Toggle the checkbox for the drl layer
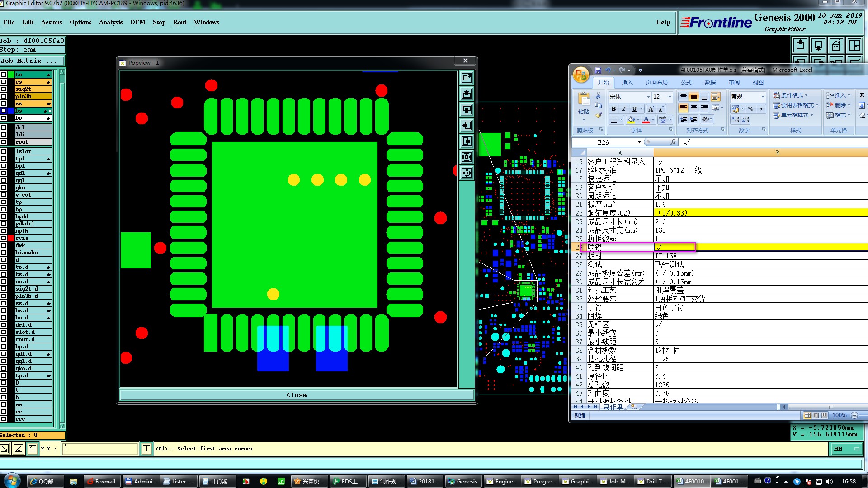The width and height of the screenshot is (868, 488). click(4, 127)
